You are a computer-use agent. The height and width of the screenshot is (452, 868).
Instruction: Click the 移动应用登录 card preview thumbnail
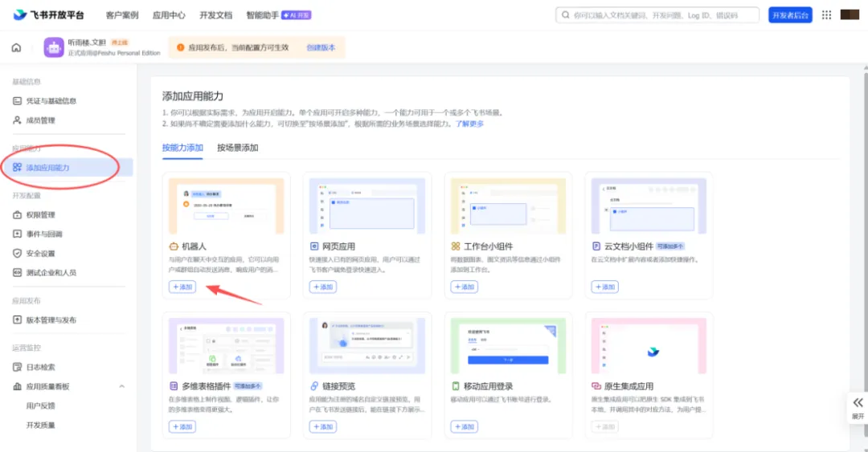(508, 345)
